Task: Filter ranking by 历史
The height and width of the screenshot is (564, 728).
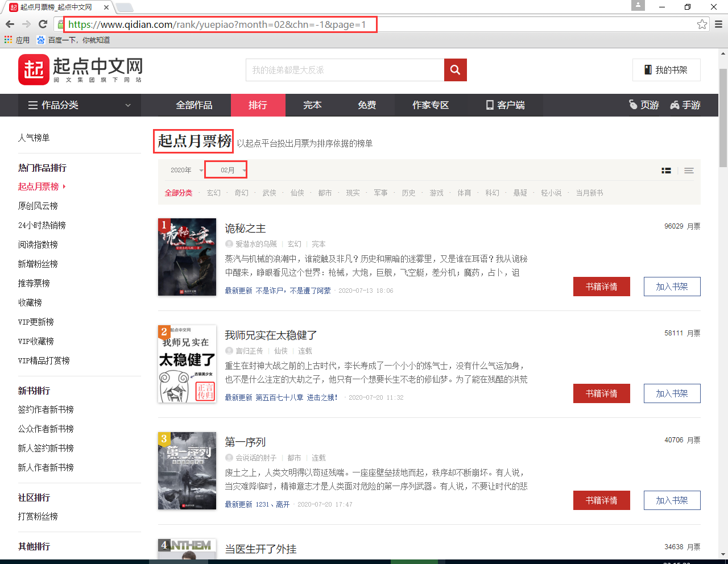Action: click(408, 193)
